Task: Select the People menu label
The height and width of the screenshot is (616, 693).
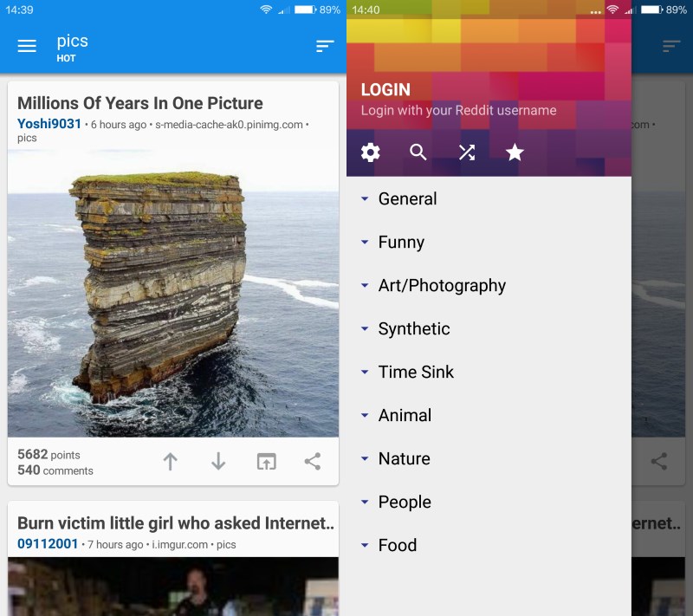Action: click(405, 503)
